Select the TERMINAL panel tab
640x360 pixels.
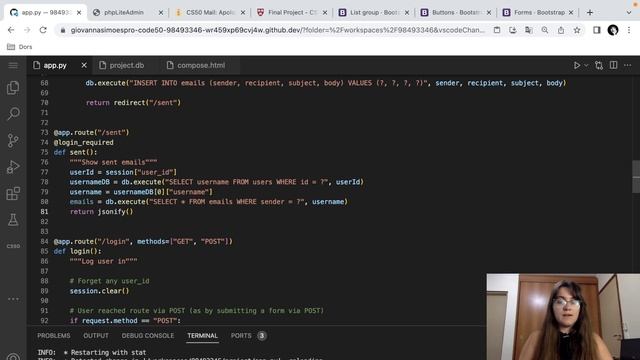tap(202, 336)
